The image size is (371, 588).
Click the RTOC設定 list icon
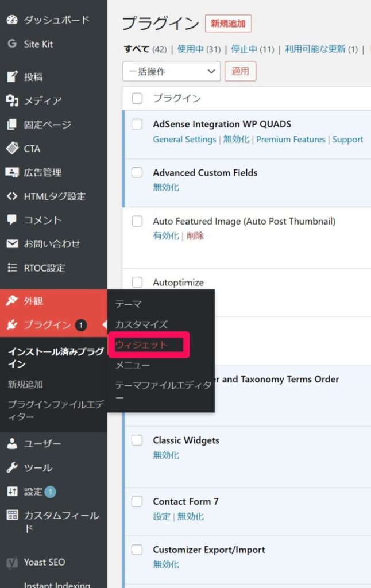(x=12, y=268)
